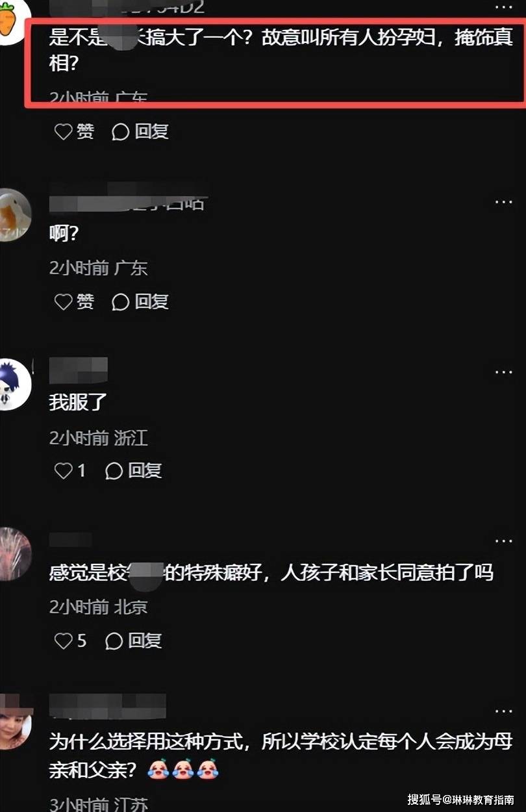Open hamster avatar profile of 啊? commenter

tap(14, 215)
